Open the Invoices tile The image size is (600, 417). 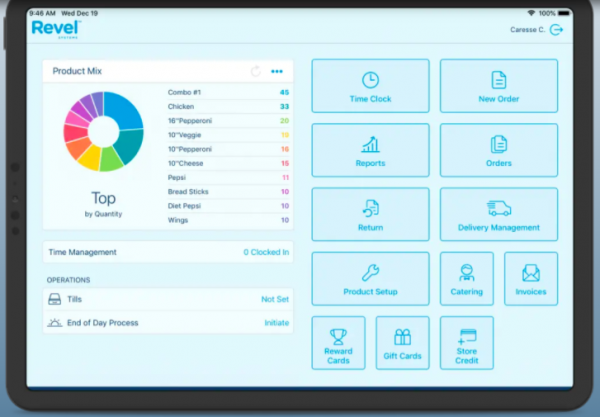[x=531, y=278]
